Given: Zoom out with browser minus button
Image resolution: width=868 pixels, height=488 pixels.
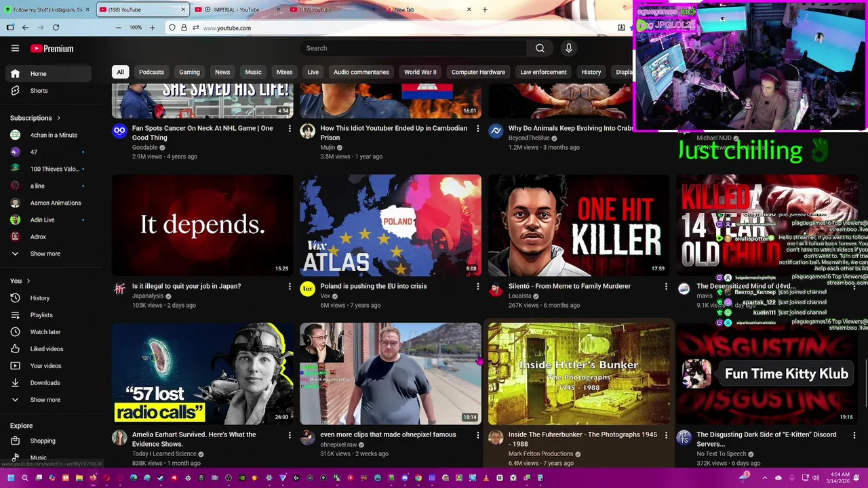Looking at the screenshot, I should (x=118, y=28).
